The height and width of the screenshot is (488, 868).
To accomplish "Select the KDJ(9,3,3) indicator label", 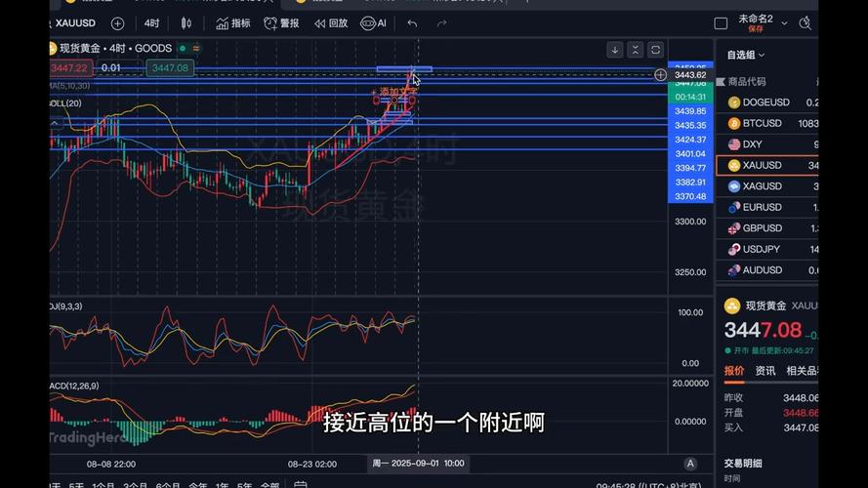I will tap(65, 305).
